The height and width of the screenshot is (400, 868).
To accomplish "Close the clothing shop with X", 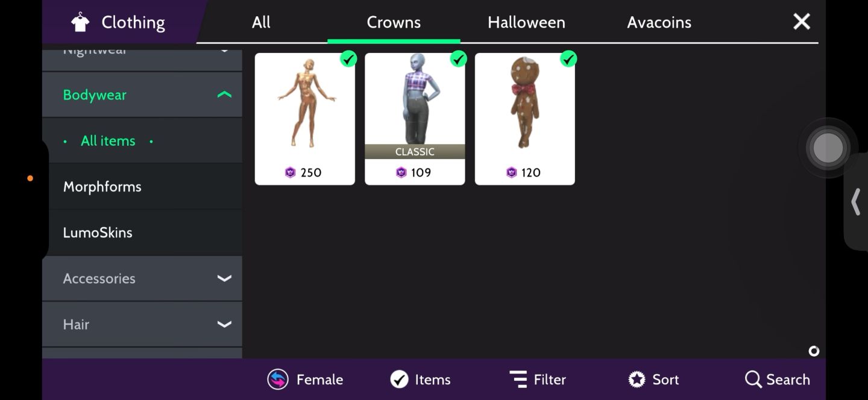I will point(802,22).
